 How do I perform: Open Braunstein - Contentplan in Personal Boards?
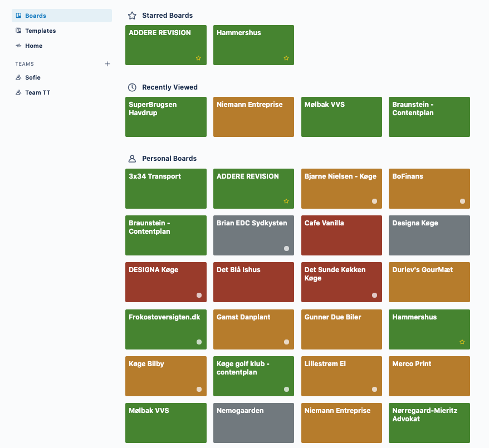click(166, 235)
